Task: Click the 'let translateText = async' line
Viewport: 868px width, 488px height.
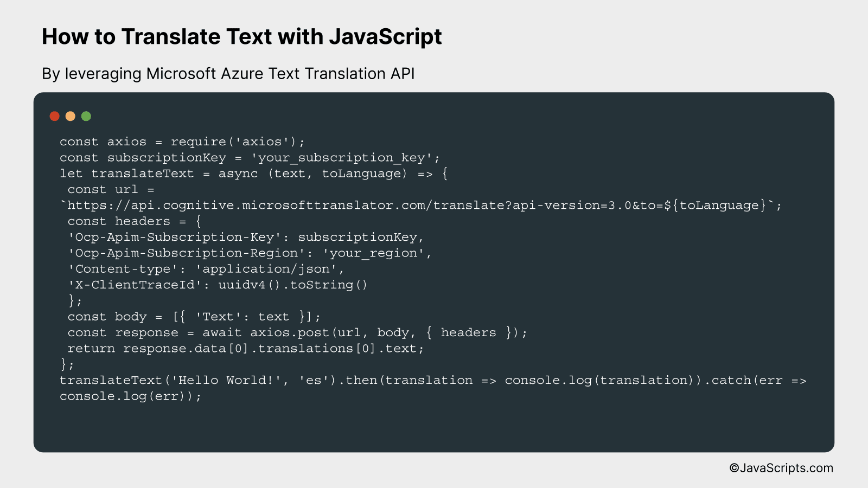Action: pos(254,174)
